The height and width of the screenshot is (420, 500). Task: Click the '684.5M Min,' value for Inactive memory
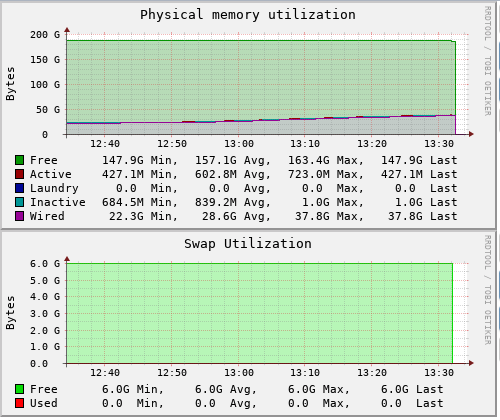pos(140,202)
